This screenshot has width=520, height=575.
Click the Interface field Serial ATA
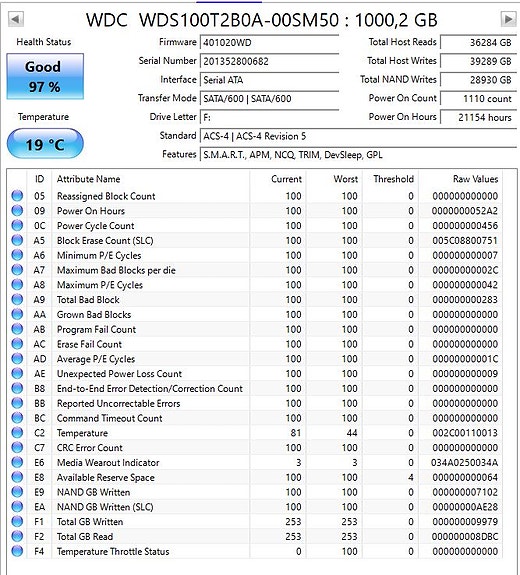point(269,80)
